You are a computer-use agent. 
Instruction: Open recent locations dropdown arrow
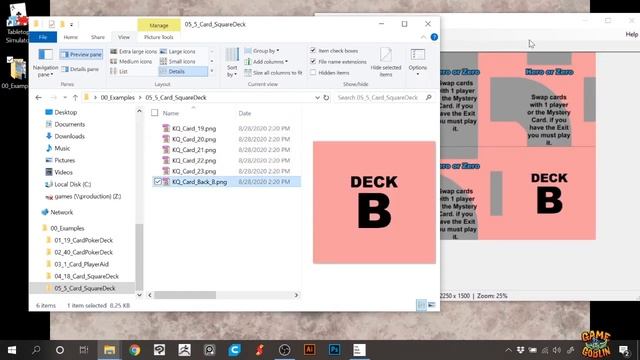[x=65, y=98]
